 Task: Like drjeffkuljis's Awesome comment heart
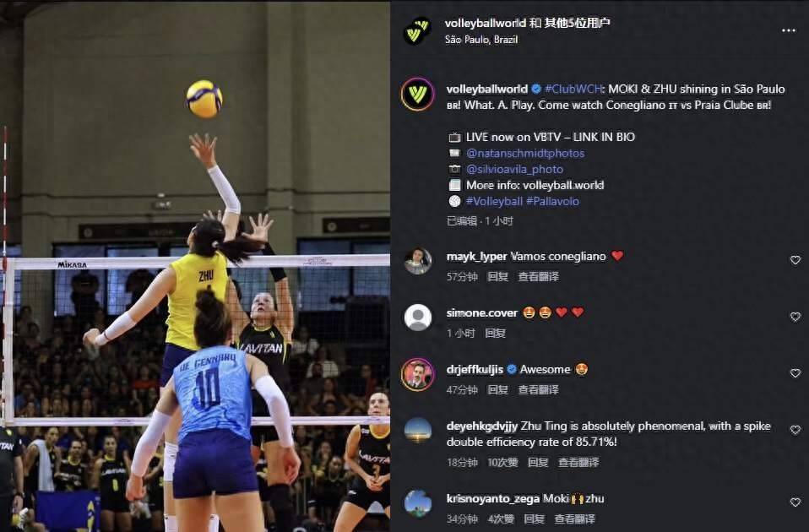pos(795,373)
